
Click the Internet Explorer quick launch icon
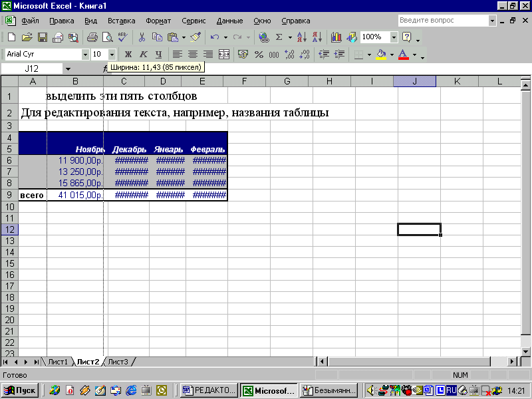point(131,390)
